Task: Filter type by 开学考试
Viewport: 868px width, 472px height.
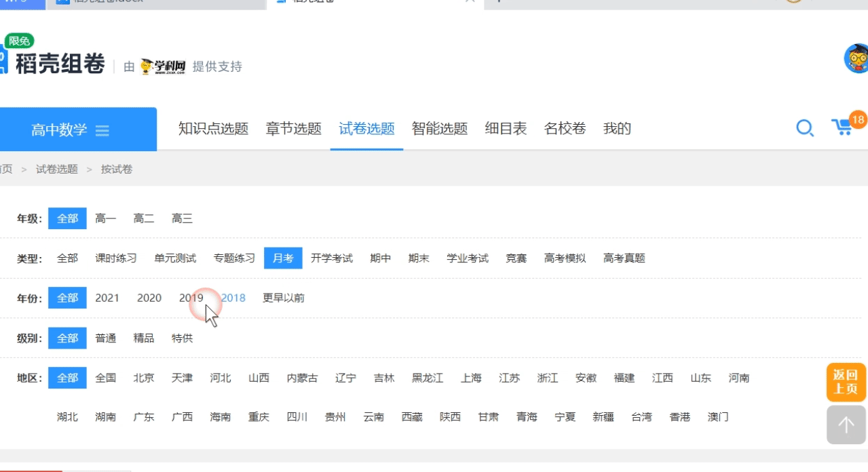Action: tap(332, 258)
